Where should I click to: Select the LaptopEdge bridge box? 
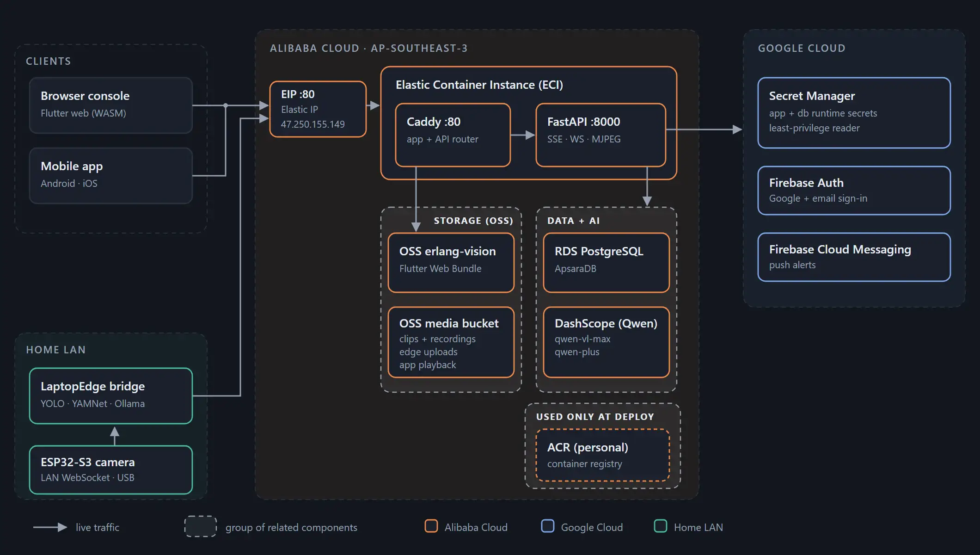click(111, 396)
